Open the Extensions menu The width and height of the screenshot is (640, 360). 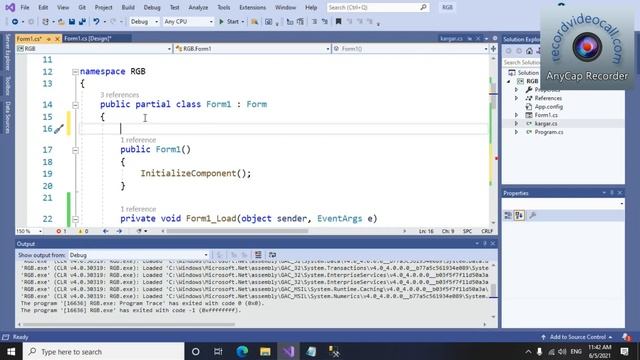pos(252,7)
